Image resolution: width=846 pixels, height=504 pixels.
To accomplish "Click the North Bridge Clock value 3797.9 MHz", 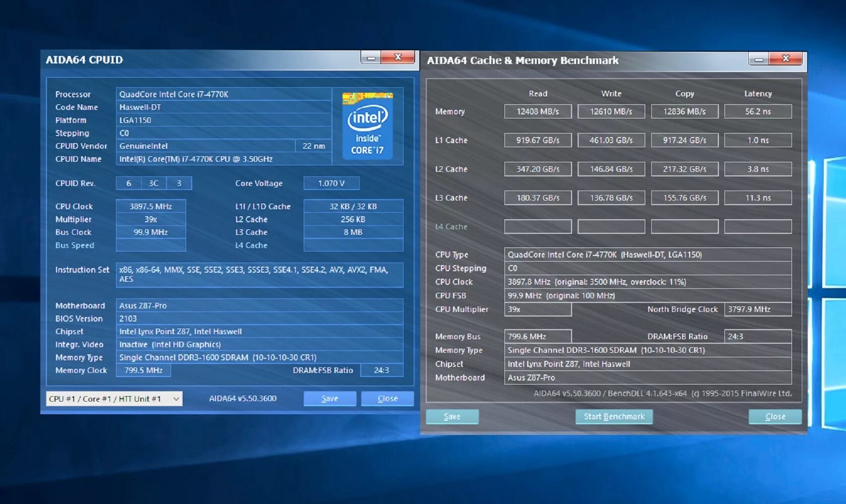I will [758, 309].
